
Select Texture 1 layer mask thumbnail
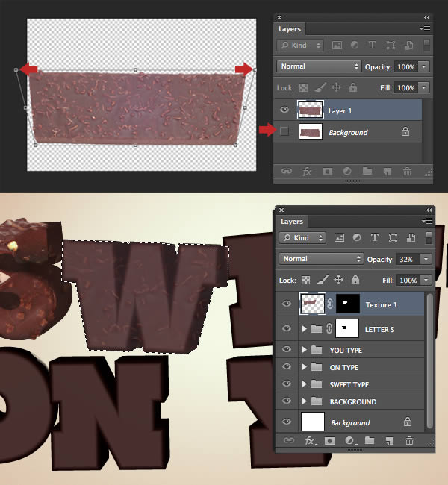(348, 304)
